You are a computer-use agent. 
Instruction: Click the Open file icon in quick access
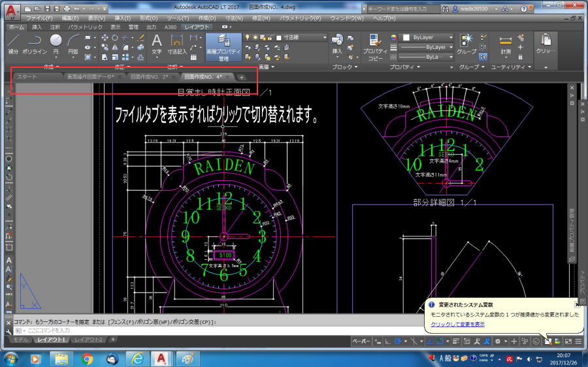click(x=37, y=8)
